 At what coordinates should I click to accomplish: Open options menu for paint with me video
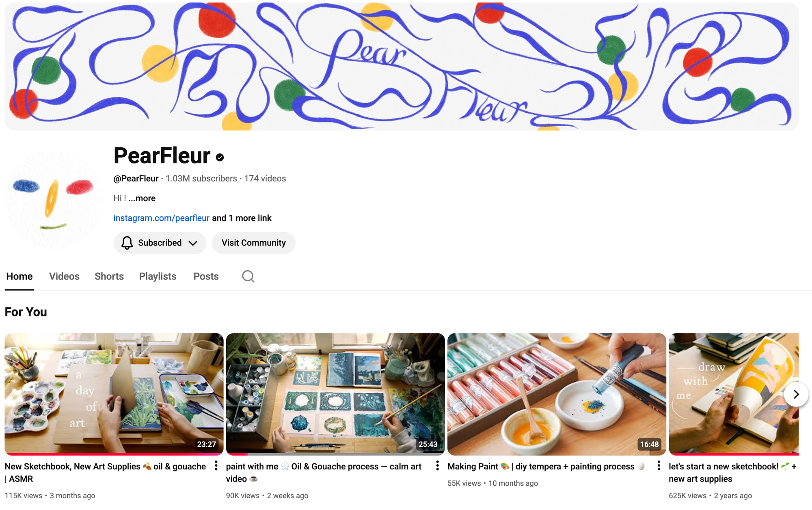437,466
